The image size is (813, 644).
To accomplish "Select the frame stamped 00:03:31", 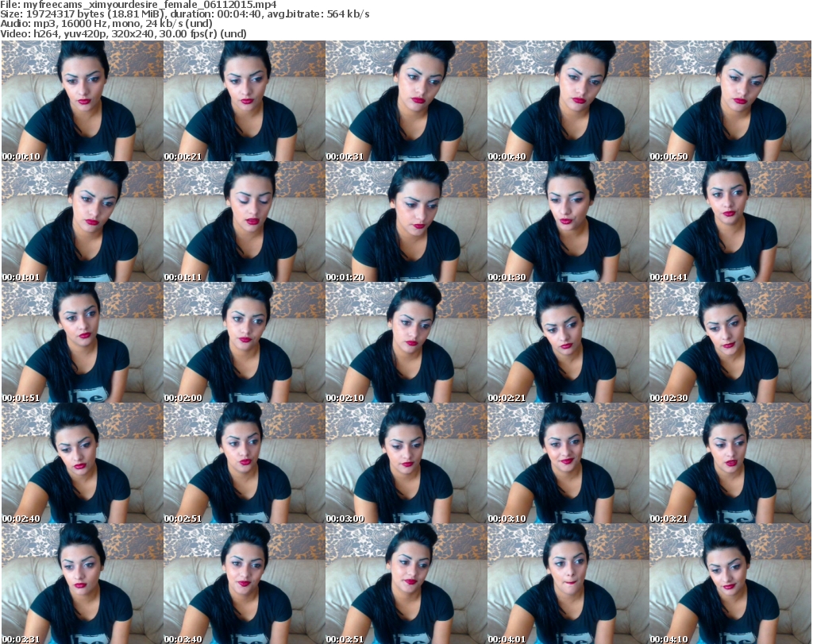I will pos(82,583).
